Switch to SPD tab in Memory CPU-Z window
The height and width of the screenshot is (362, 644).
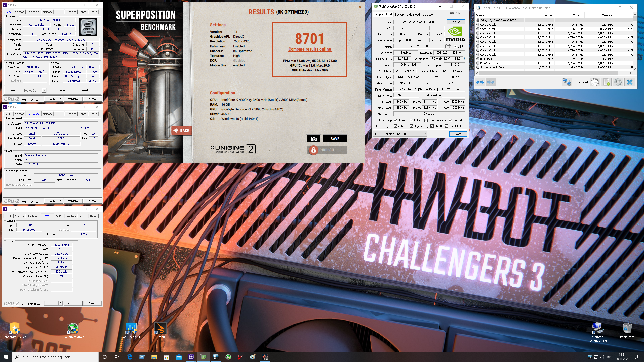tap(59, 216)
